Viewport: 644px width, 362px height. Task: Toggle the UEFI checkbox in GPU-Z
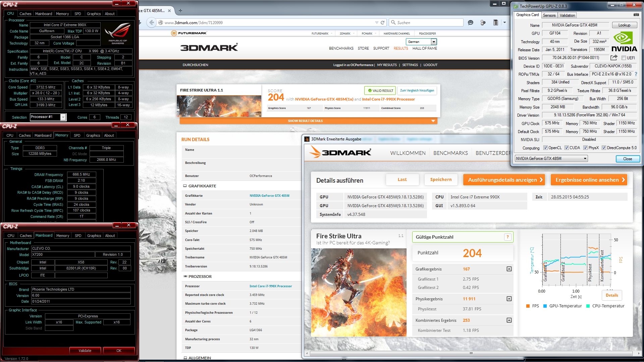coord(624,58)
